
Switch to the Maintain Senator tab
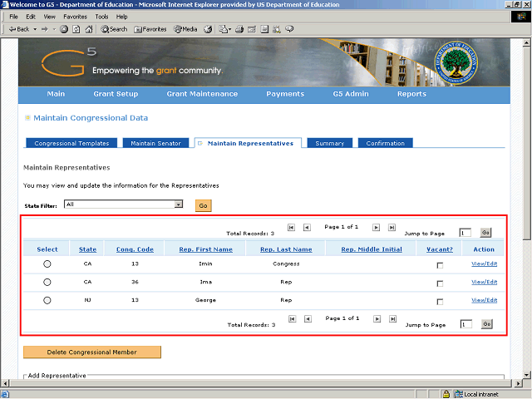(155, 143)
